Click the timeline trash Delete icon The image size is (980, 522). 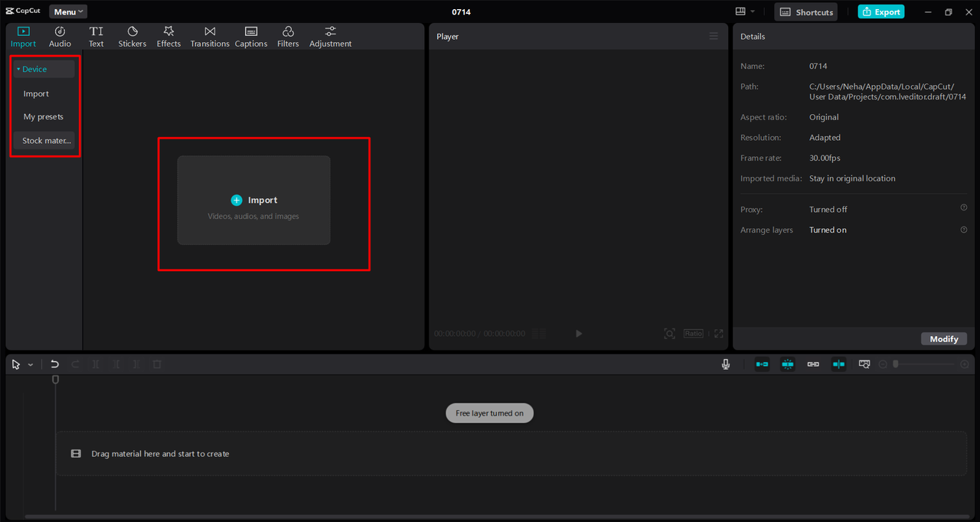point(157,365)
